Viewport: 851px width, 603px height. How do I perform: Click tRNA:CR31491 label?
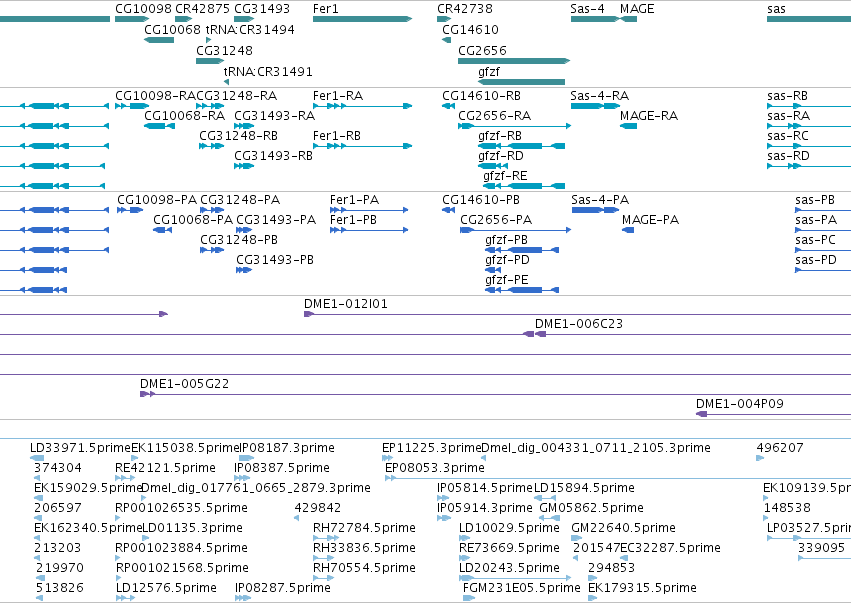click(268, 71)
